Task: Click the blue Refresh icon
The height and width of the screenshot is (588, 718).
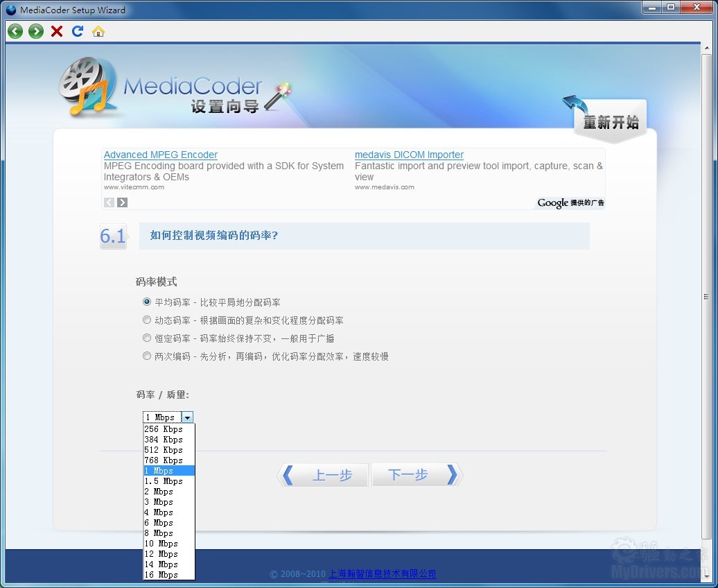Action: [78, 31]
